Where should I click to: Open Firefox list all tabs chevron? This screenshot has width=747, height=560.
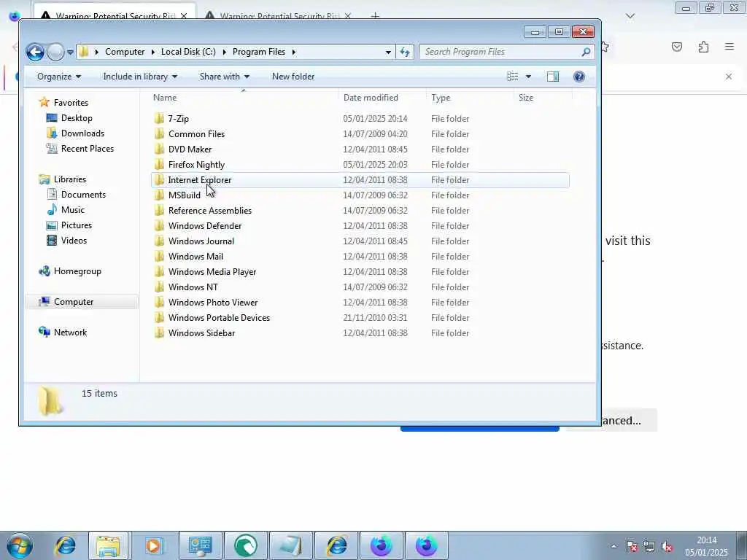pyautogui.click(x=630, y=16)
